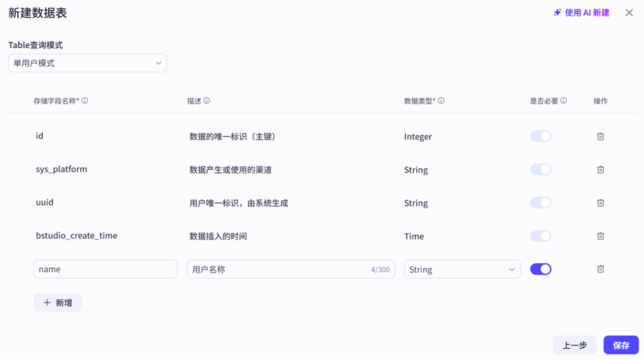Delete the sys_platform field row
Image resolution: width=644 pixels, height=359 pixels.
click(x=600, y=169)
